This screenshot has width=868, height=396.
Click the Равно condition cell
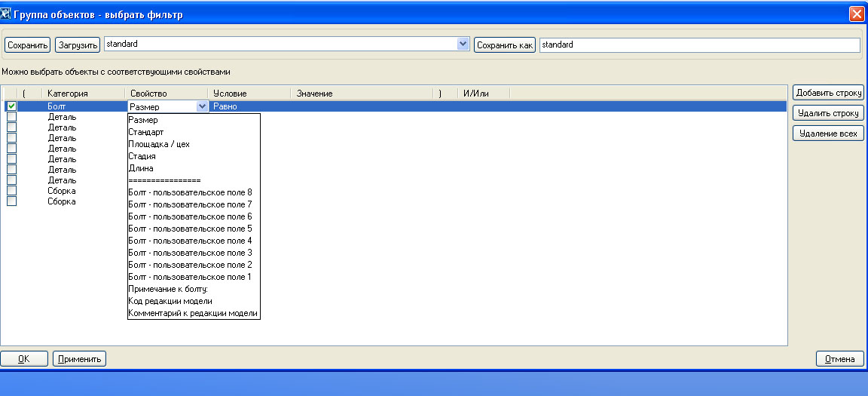click(x=249, y=107)
